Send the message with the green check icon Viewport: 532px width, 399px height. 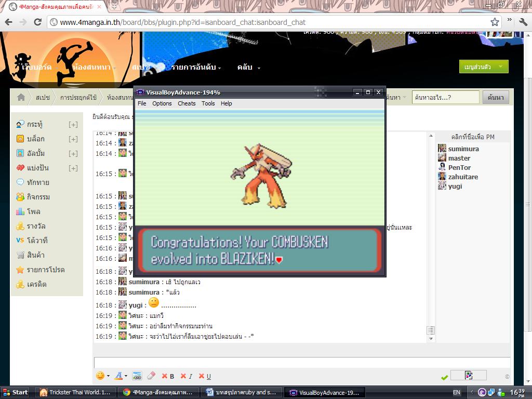coord(445,377)
